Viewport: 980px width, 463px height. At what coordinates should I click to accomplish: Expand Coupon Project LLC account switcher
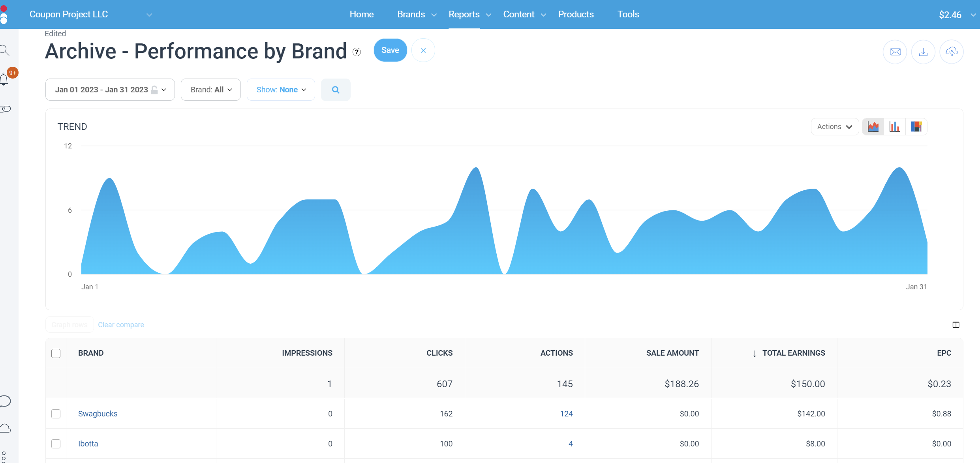pos(149,15)
